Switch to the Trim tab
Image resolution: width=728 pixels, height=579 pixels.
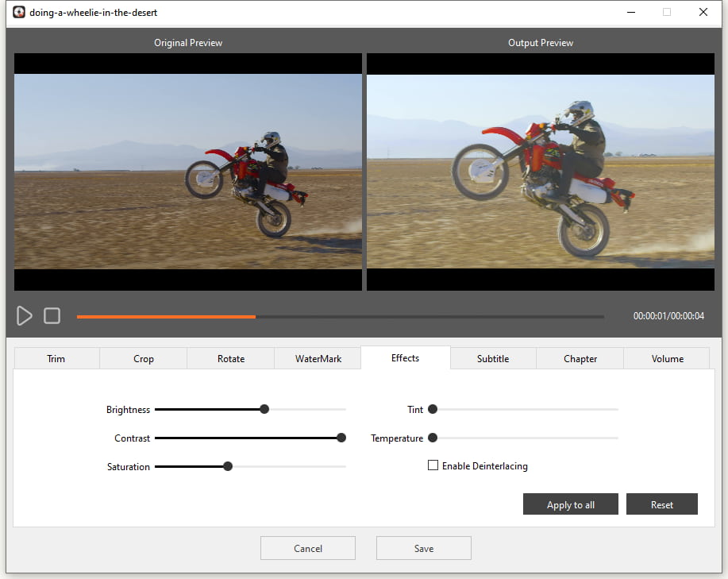(56, 359)
